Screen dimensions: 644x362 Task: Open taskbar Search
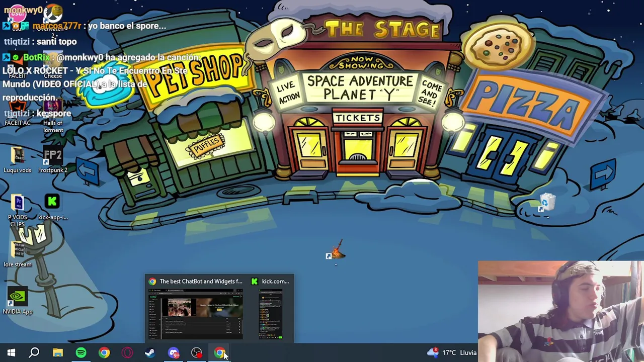(x=34, y=353)
